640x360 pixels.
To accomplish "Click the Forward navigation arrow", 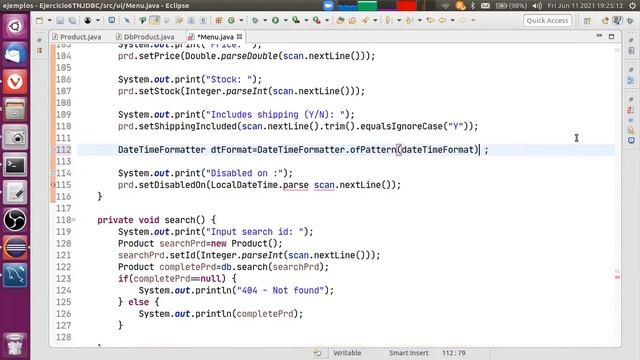I will pos(463,20).
